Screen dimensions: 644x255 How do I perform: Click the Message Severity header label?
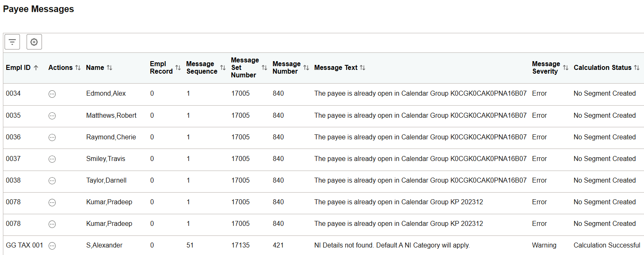546,68
